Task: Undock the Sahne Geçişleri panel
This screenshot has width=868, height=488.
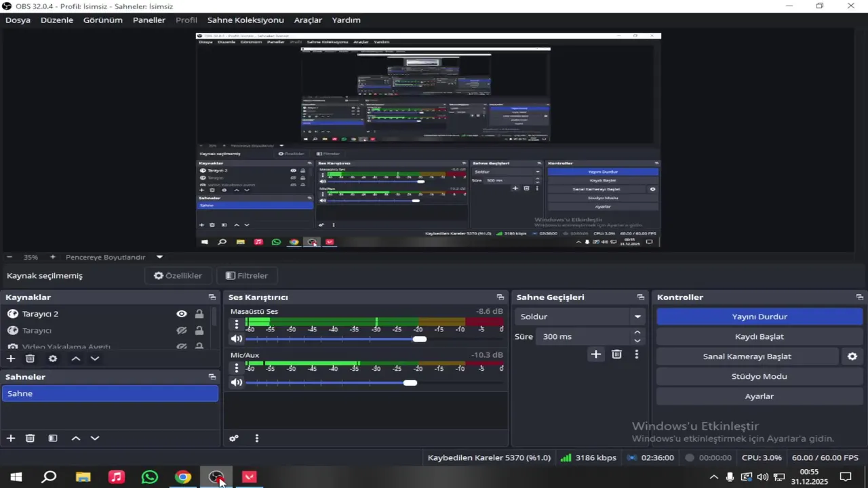Action: [x=641, y=298]
